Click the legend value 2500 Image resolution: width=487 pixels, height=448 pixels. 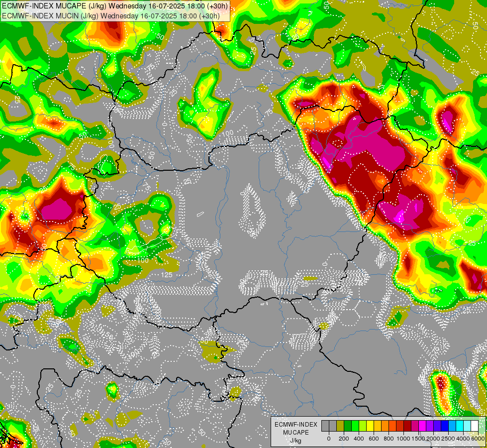click(448, 439)
